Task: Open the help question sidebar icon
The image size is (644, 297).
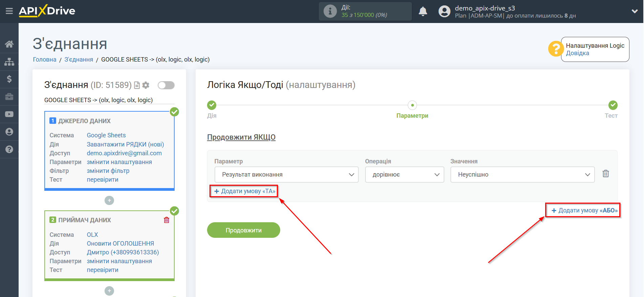Action: [x=9, y=149]
